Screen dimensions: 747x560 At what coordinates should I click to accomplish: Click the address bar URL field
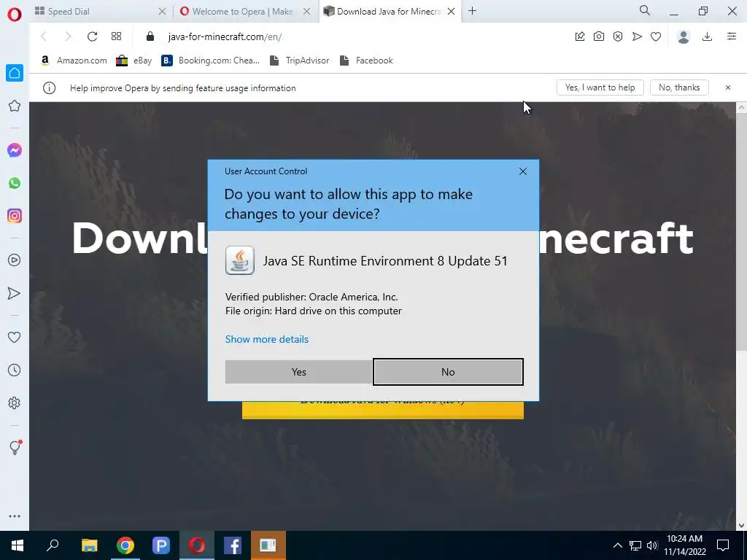352,36
